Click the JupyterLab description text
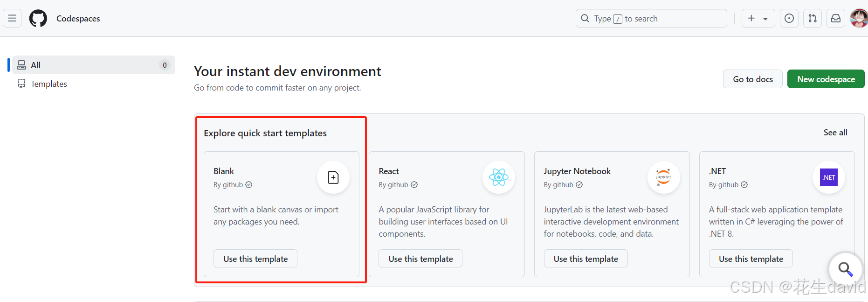This screenshot has width=868, height=302. point(611,222)
